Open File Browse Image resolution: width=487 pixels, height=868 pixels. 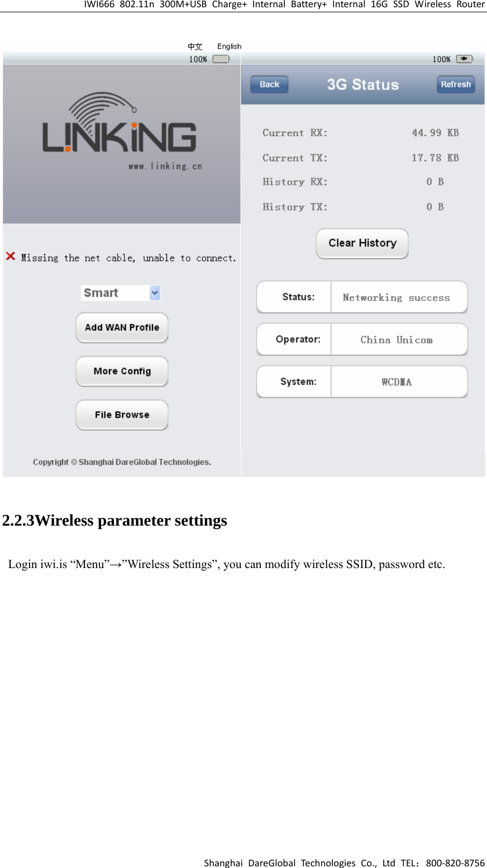[122, 415]
